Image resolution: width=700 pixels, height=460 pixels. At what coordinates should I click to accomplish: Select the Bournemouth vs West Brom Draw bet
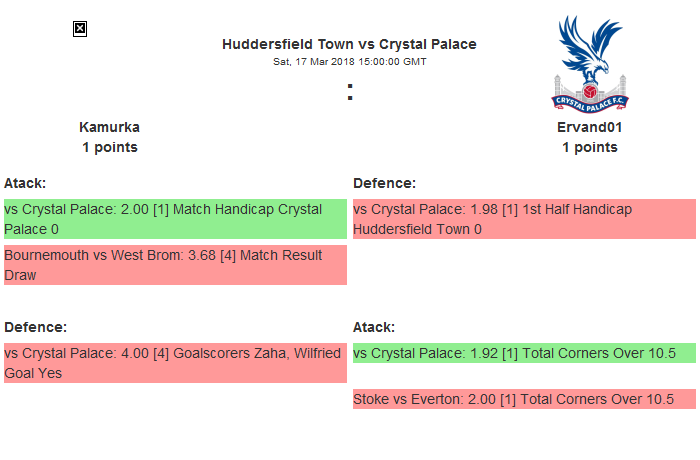175,265
